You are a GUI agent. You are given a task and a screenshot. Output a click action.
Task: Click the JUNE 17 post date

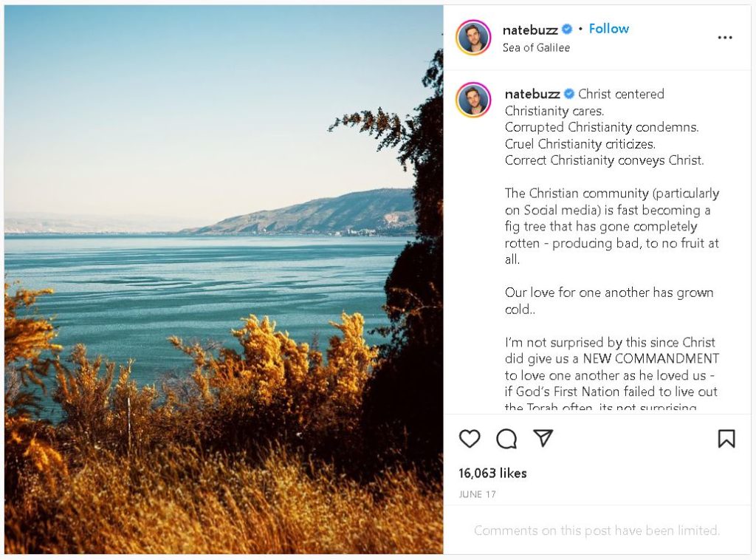pos(477,494)
